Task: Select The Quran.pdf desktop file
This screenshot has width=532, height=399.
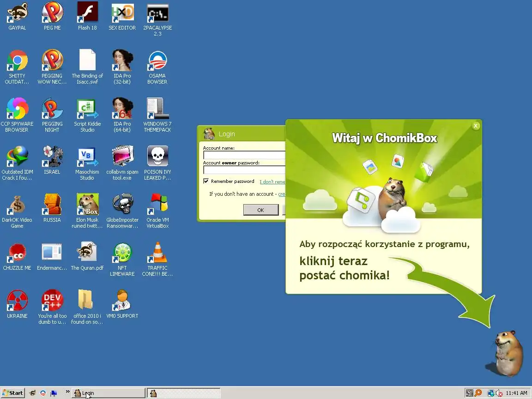Action: 87,256
